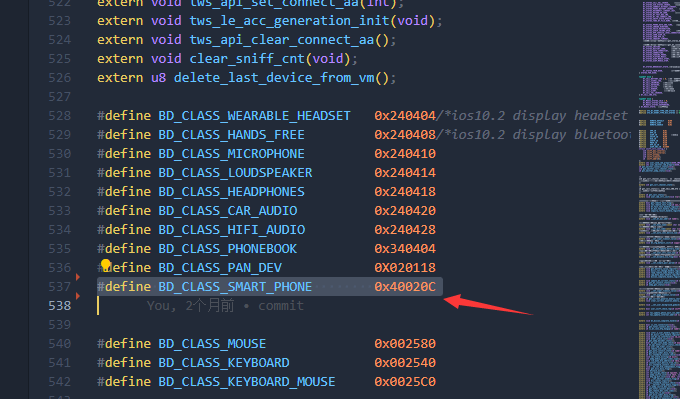
Task: Click the tws_le_acc_generation_init function name
Action: tap(289, 21)
